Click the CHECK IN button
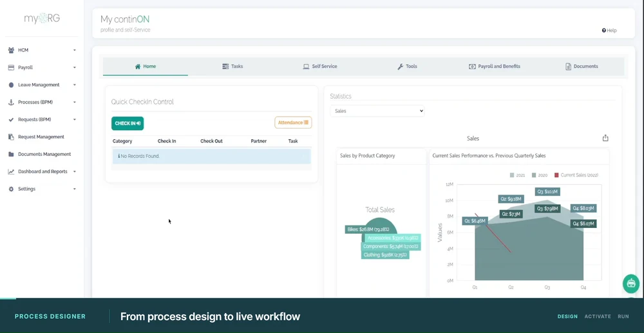The height and width of the screenshot is (333, 644). [128, 123]
